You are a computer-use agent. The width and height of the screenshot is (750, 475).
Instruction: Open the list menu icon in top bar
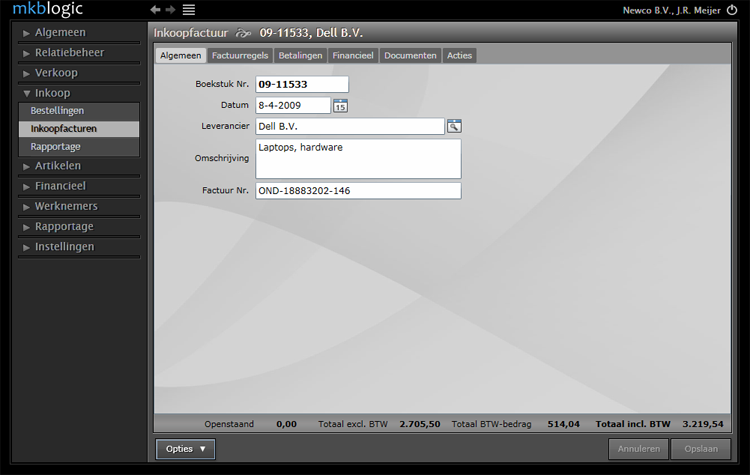(188, 9)
